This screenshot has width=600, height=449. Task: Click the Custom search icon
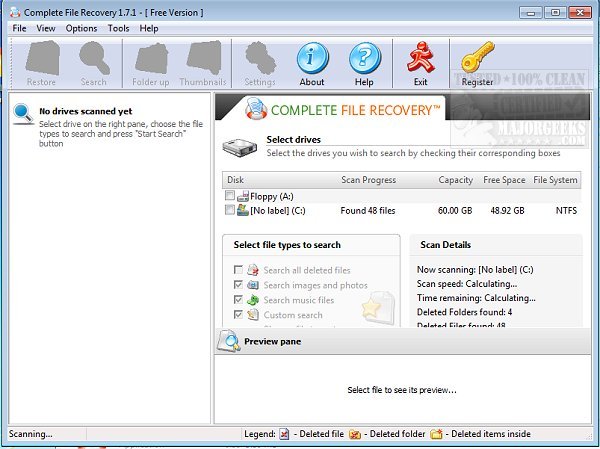click(253, 315)
